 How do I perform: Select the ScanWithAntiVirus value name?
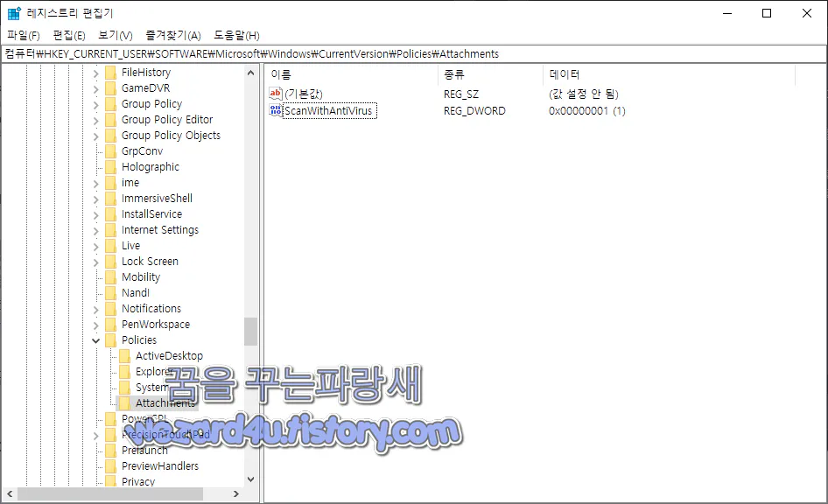(328, 111)
